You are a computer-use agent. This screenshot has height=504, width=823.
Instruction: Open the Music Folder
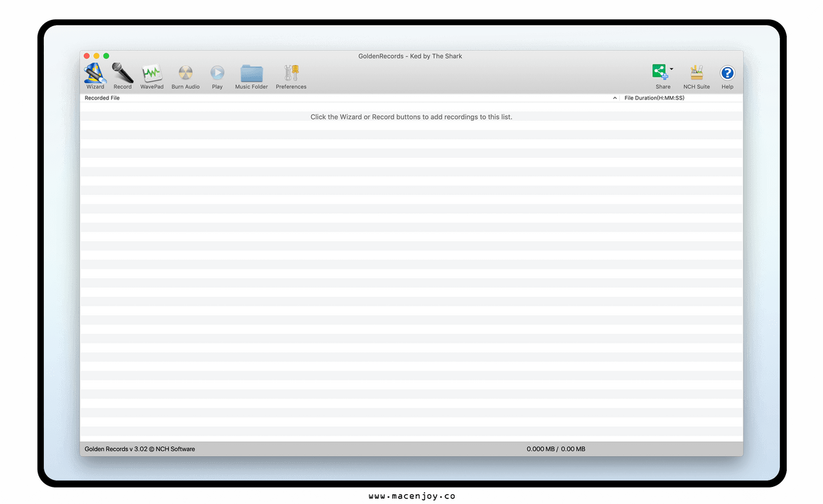[x=252, y=75]
